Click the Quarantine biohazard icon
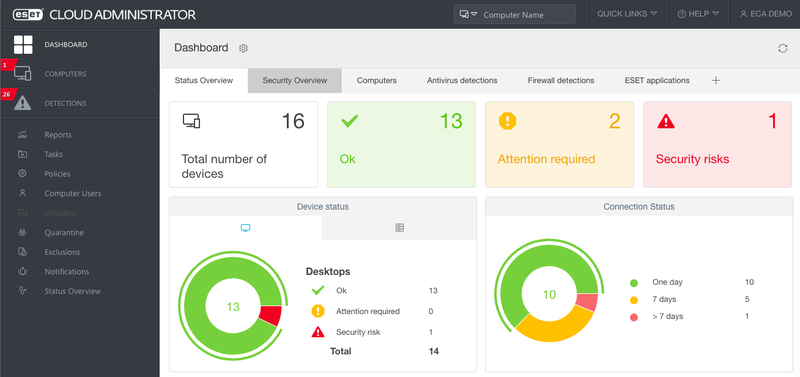The width and height of the screenshot is (800, 377). (x=22, y=232)
